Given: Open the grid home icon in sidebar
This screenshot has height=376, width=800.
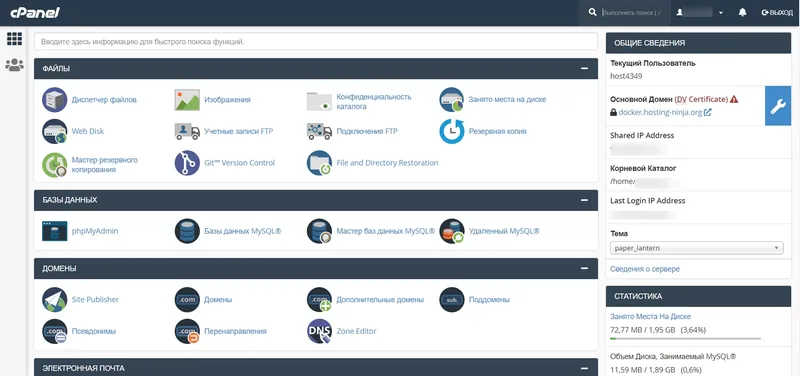Looking at the screenshot, I should point(14,38).
